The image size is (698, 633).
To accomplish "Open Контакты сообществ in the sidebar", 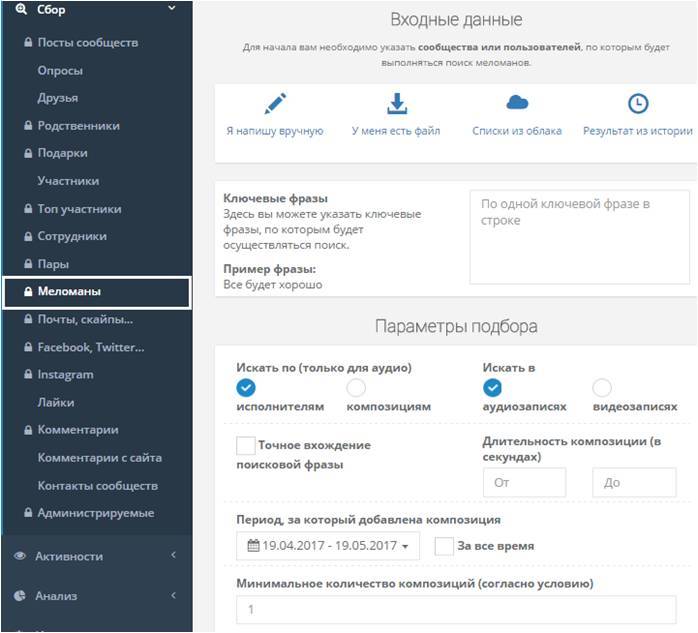I will [97, 486].
